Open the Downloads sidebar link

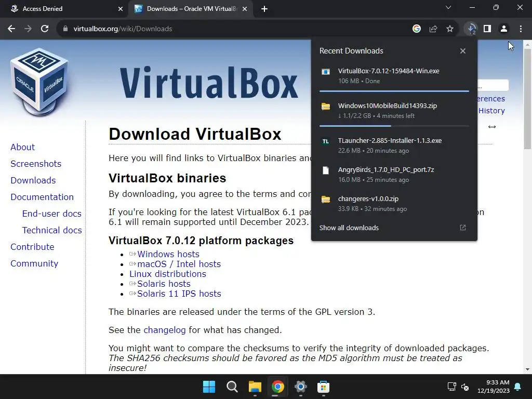33,180
